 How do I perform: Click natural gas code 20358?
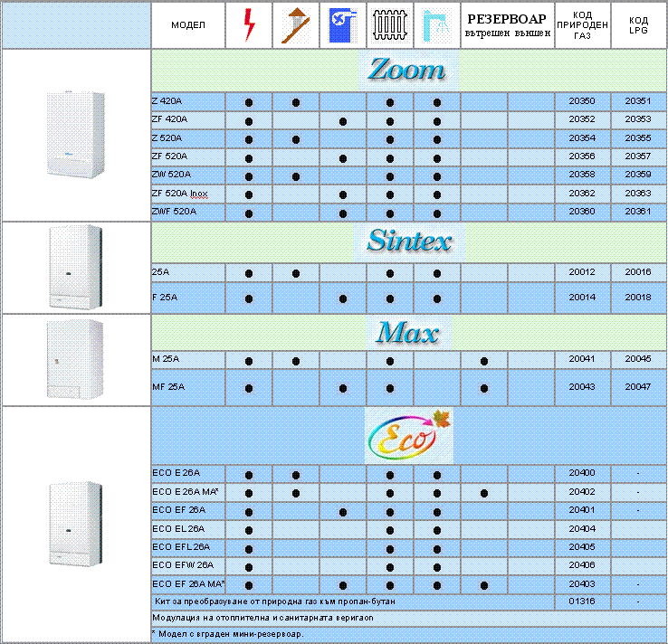582,175
